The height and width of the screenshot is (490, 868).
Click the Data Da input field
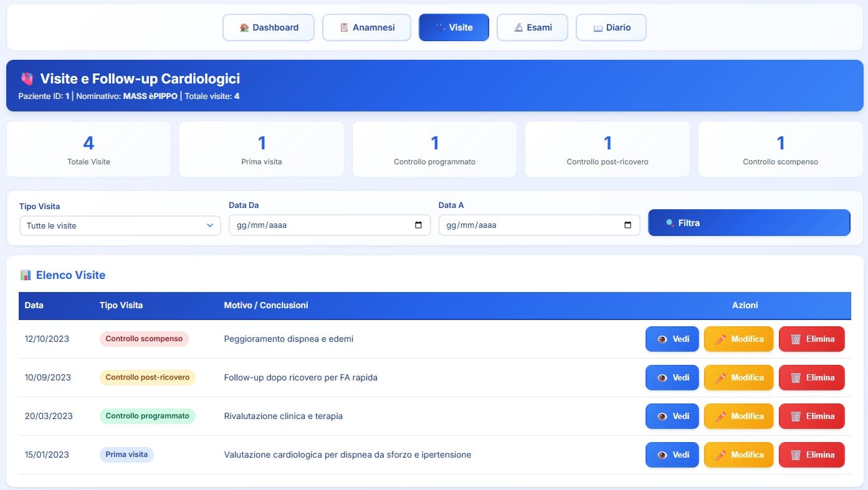pos(312,225)
